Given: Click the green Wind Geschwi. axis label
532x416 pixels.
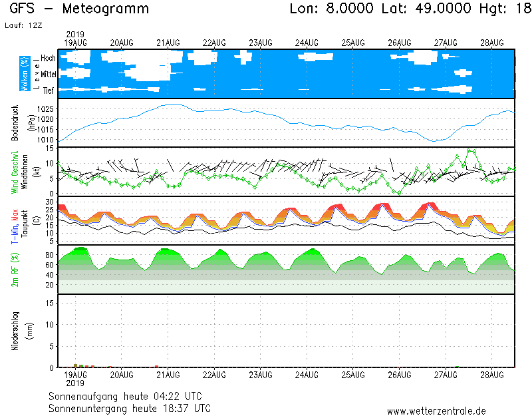Looking at the screenshot, I should (16, 172).
